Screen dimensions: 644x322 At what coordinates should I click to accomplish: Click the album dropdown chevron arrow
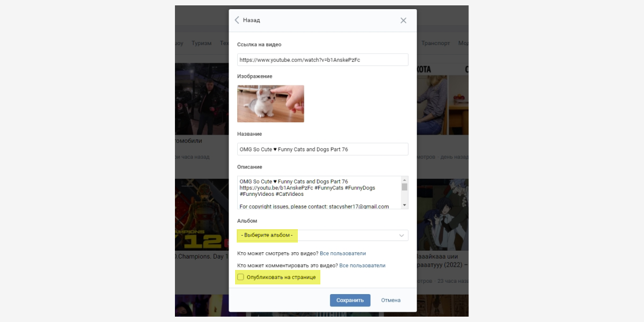(401, 236)
